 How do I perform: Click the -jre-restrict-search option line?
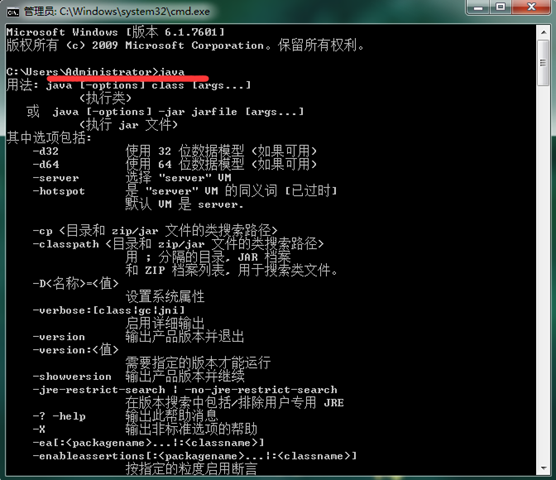185,390
